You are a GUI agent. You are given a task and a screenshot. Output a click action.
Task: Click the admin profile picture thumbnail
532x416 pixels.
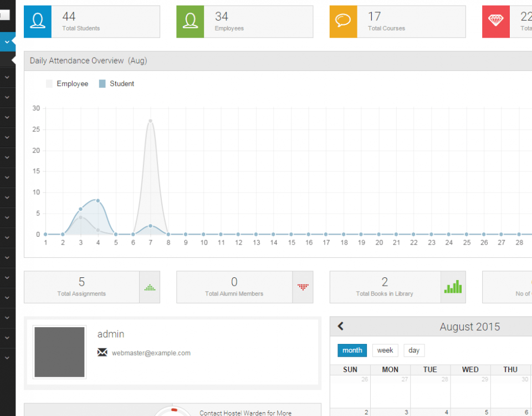click(59, 352)
